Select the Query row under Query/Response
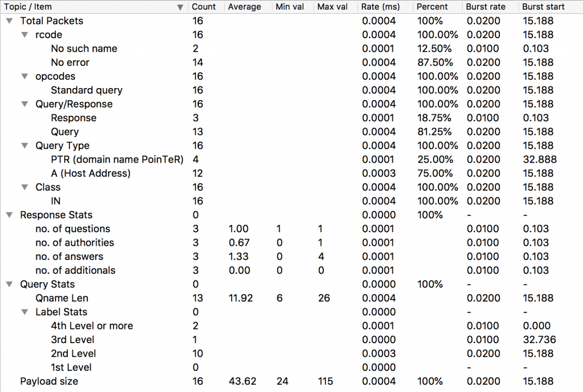This screenshot has width=583, height=392. click(x=291, y=132)
